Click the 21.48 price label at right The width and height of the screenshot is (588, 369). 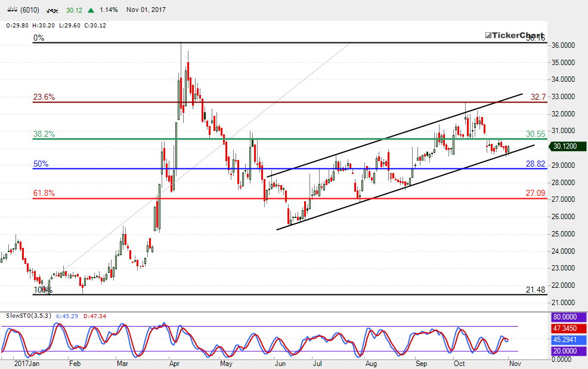coord(536,290)
